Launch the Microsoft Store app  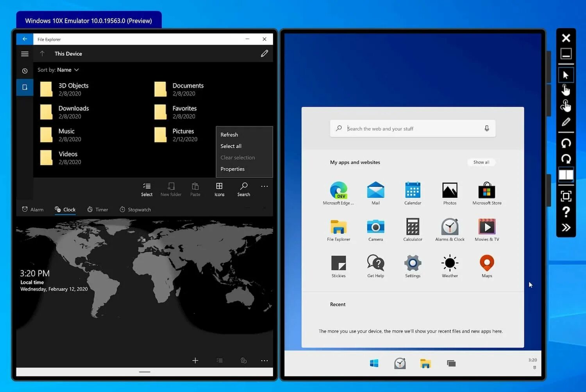click(x=487, y=193)
